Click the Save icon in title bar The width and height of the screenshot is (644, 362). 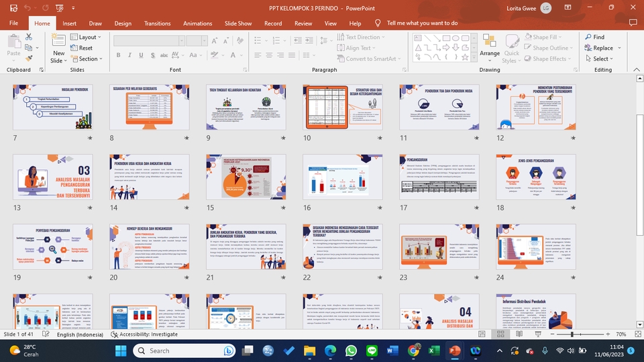pos(13,8)
